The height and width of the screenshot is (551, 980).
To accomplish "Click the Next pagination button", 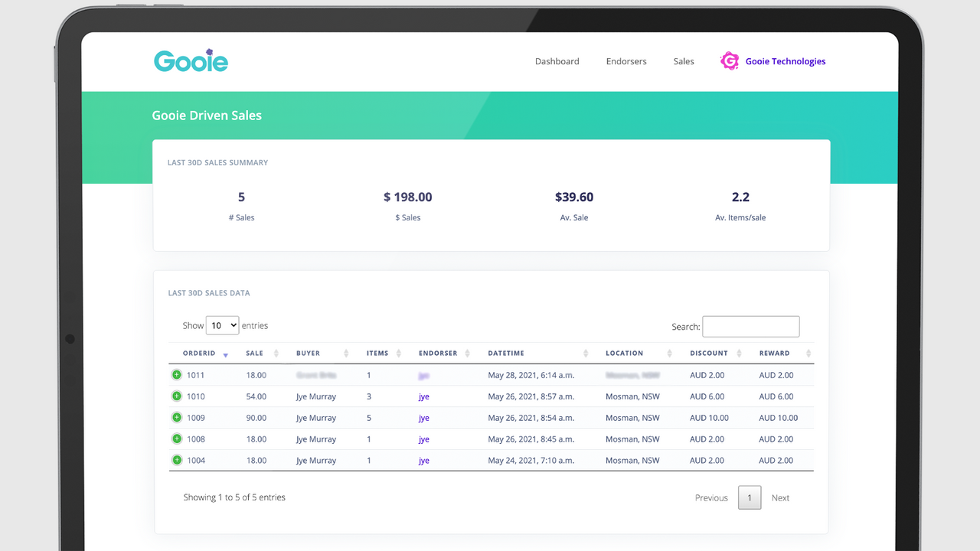I will [780, 497].
